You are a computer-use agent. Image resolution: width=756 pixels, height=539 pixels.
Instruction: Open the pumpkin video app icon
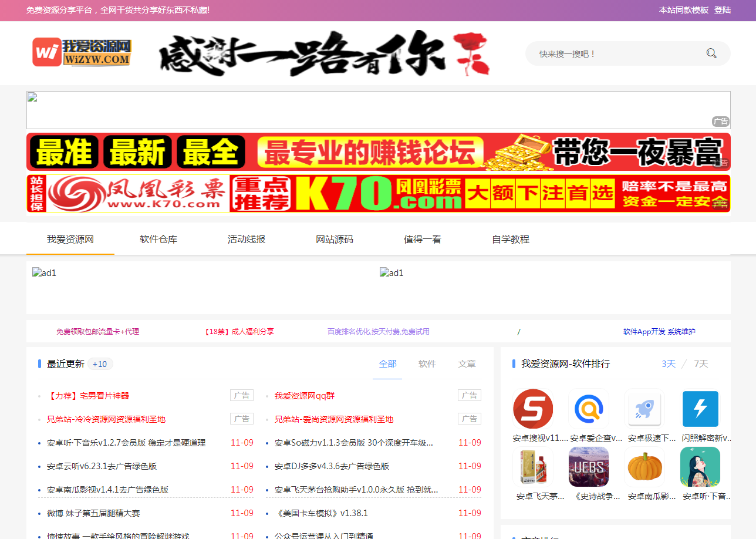coord(644,467)
